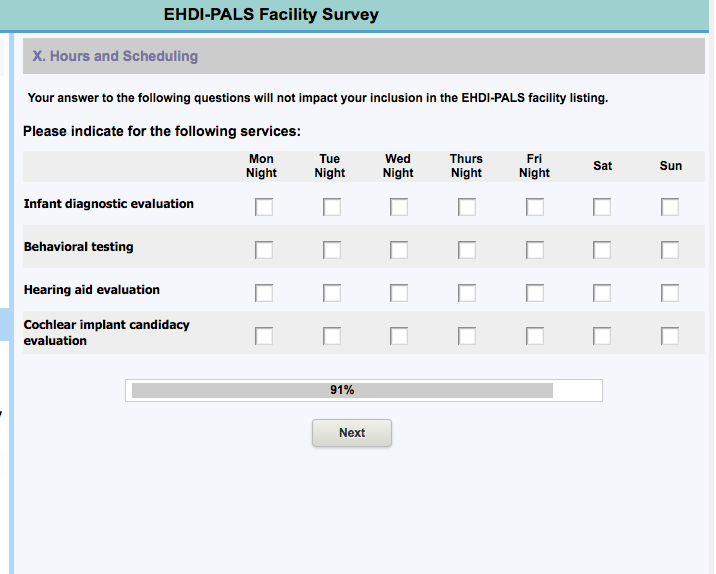
Task: Enable Hearing aid evaluation Fri Night
Action: click(x=535, y=293)
